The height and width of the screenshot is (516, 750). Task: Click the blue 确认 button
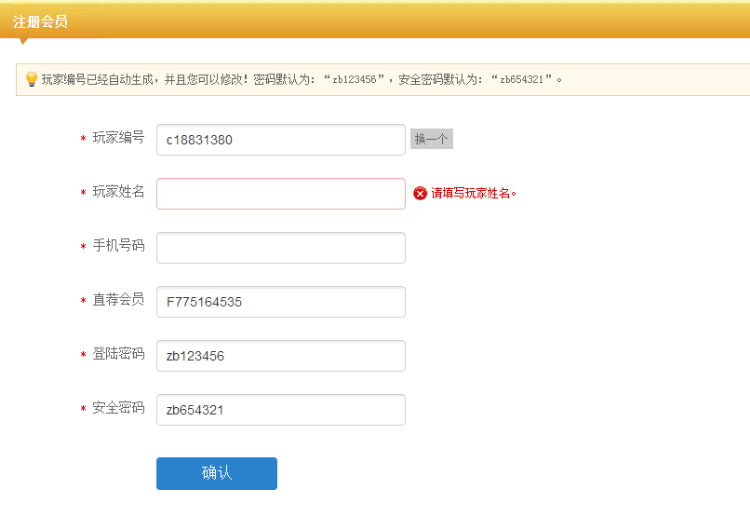click(217, 473)
